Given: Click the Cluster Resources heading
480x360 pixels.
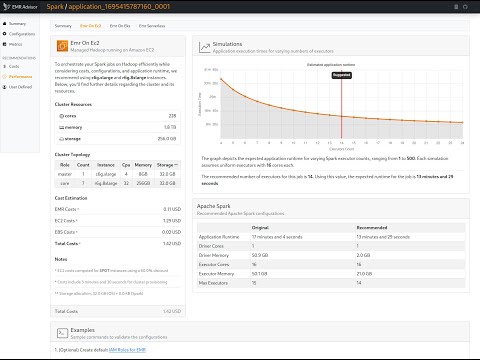Looking at the screenshot, I should (x=73, y=104).
